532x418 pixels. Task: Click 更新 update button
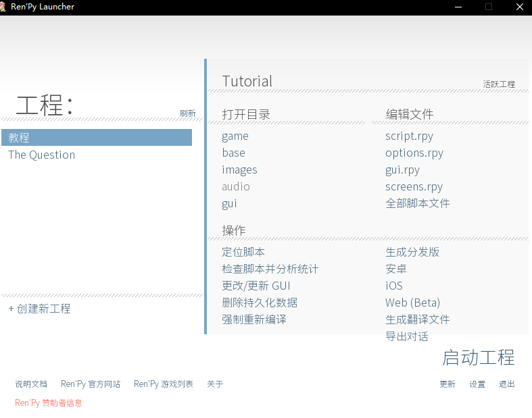pos(448,384)
